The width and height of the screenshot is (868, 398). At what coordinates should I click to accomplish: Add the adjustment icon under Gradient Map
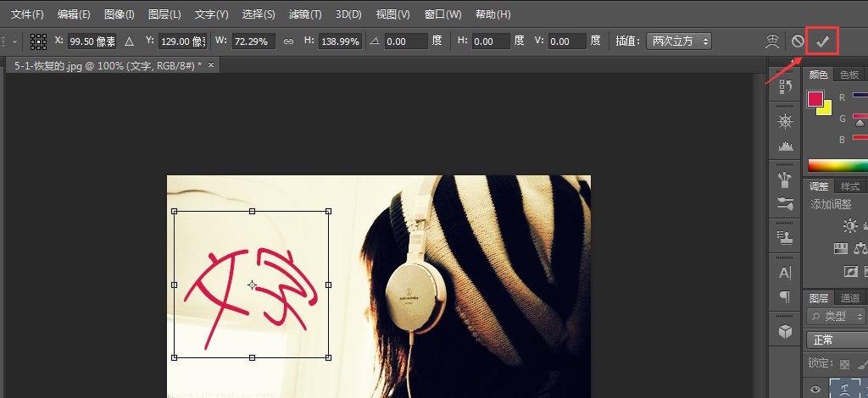pos(851,271)
